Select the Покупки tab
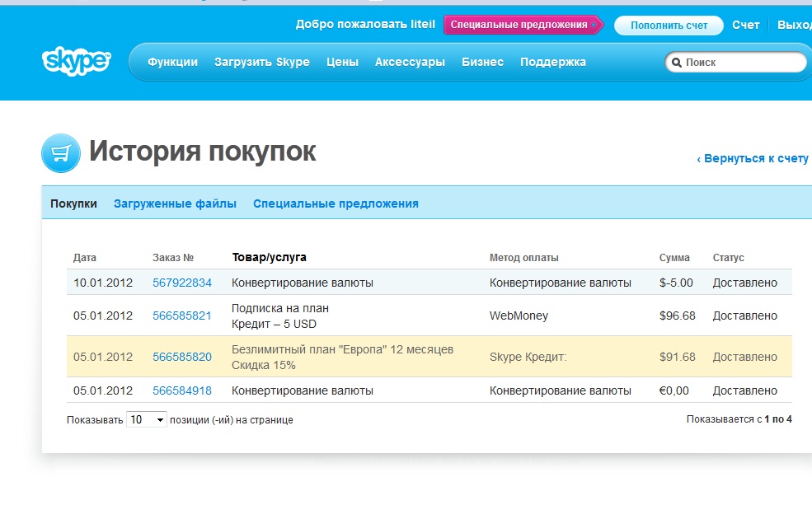The image size is (812, 505). tap(73, 203)
